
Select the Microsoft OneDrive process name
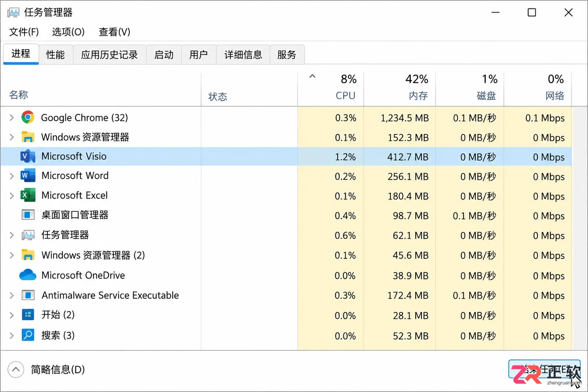[x=83, y=275]
